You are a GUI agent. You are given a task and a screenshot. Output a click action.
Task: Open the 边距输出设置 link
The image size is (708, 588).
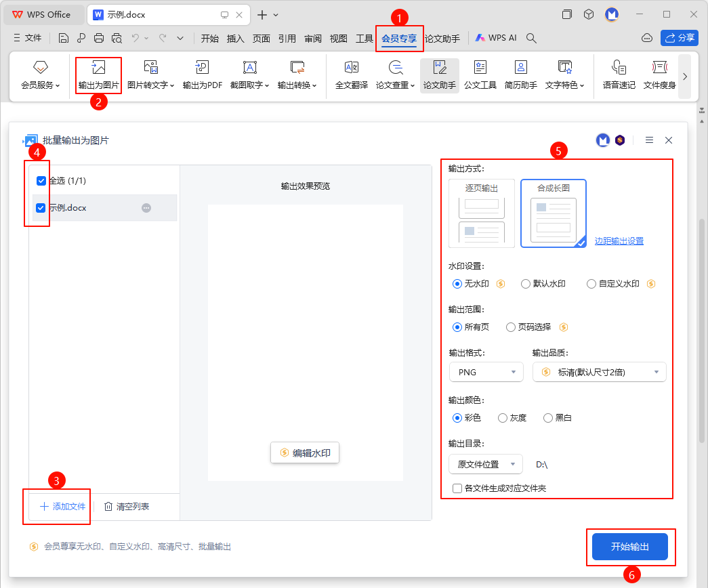click(619, 241)
